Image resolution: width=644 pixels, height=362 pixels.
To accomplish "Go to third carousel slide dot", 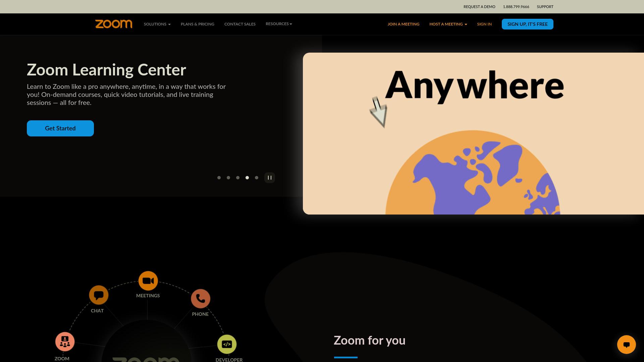I will click(238, 178).
